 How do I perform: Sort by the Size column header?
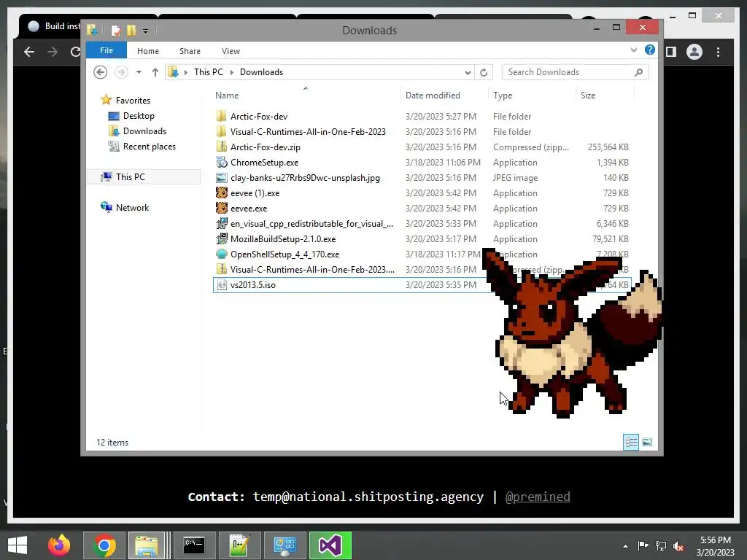tap(588, 96)
